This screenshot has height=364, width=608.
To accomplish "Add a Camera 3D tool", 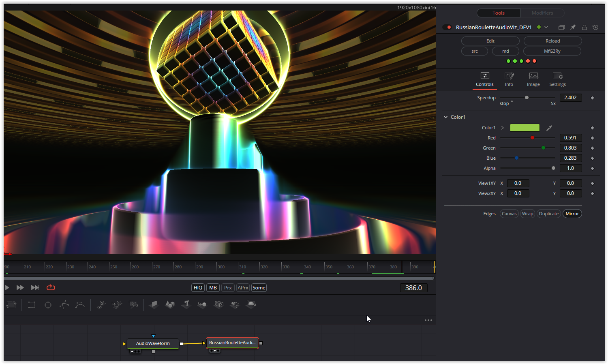I will tap(218, 304).
